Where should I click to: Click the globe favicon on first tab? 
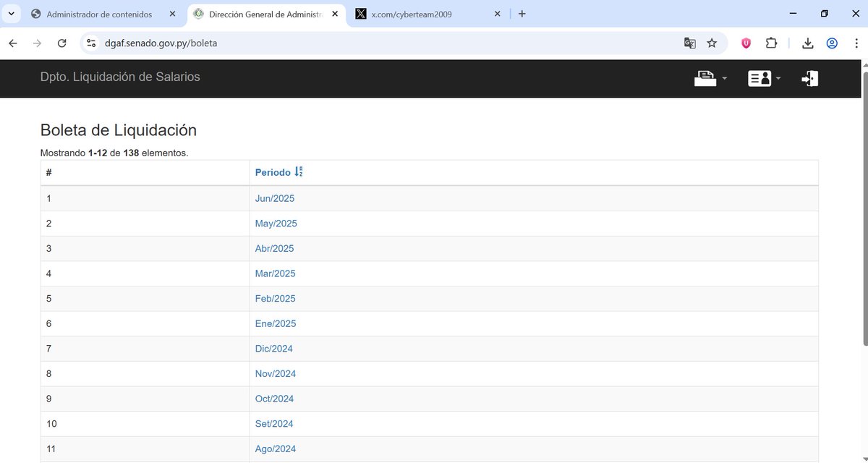click(36, 14)
